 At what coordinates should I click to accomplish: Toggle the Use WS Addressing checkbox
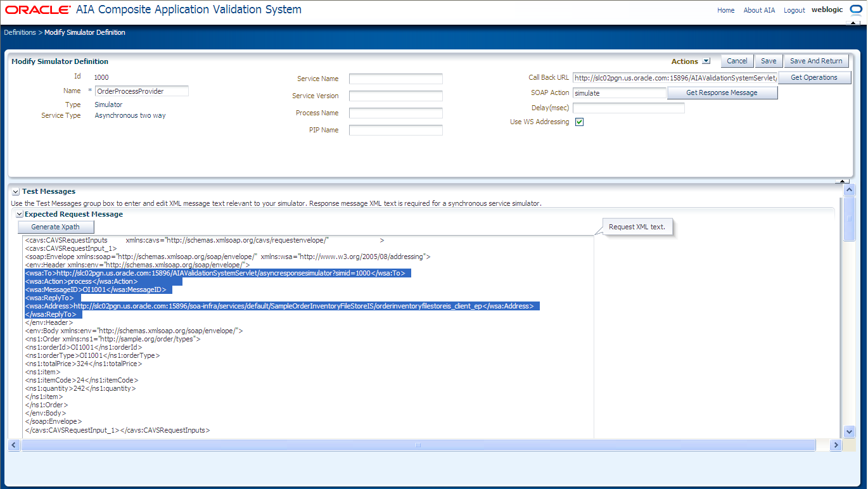coord(579,122)
